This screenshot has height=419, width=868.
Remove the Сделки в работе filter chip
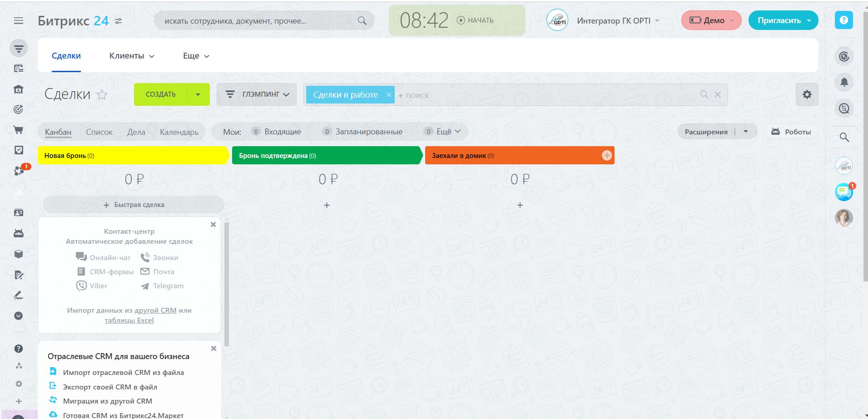pyautogui.click(x=389, y=94)
